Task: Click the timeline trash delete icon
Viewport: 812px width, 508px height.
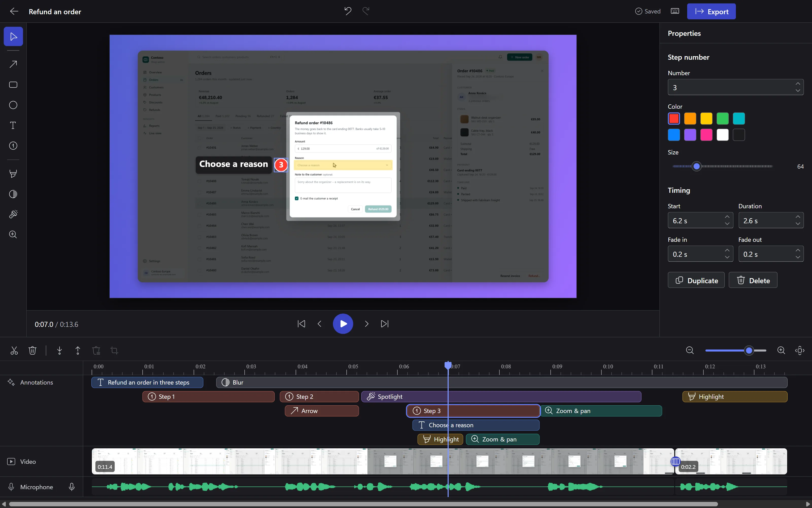Action: 32,351
